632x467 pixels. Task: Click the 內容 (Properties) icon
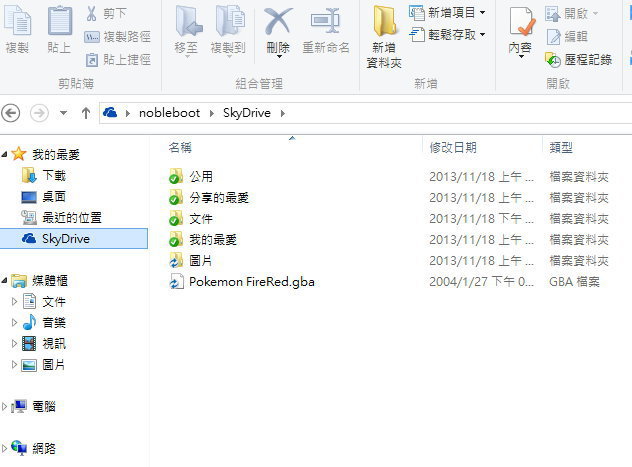click(x=521, y=22)
